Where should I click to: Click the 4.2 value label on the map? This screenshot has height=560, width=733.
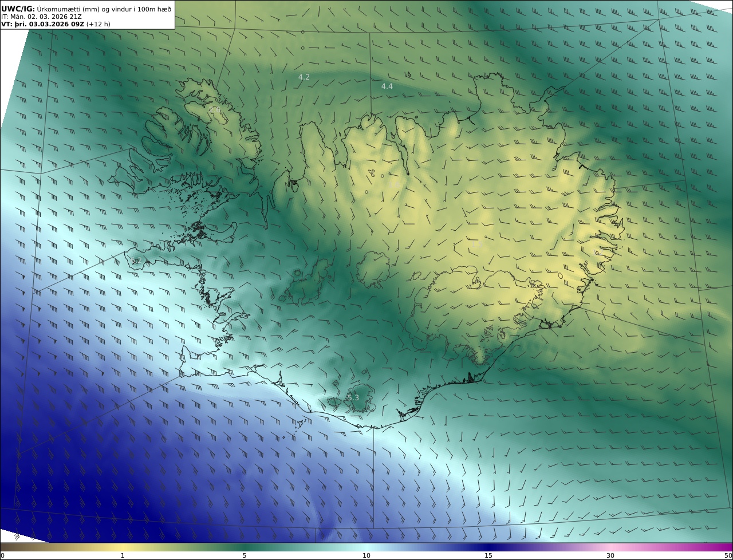[x=304, y=77]
